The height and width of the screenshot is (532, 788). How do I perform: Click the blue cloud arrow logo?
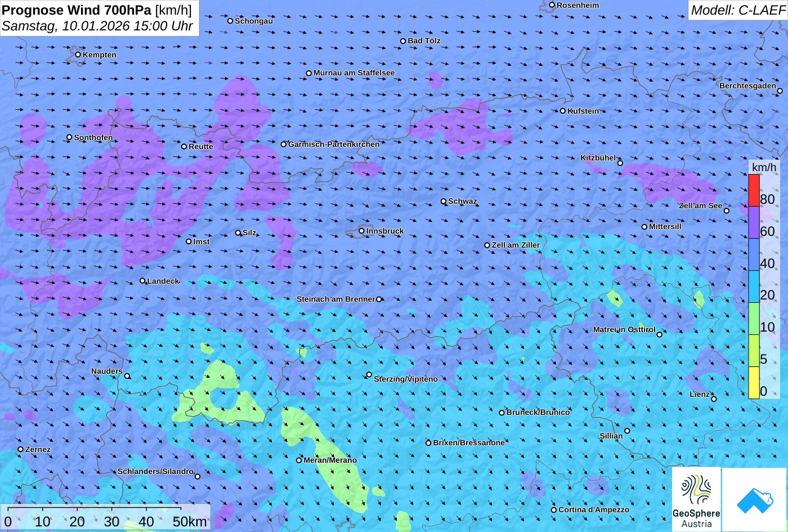pos(755,499)
